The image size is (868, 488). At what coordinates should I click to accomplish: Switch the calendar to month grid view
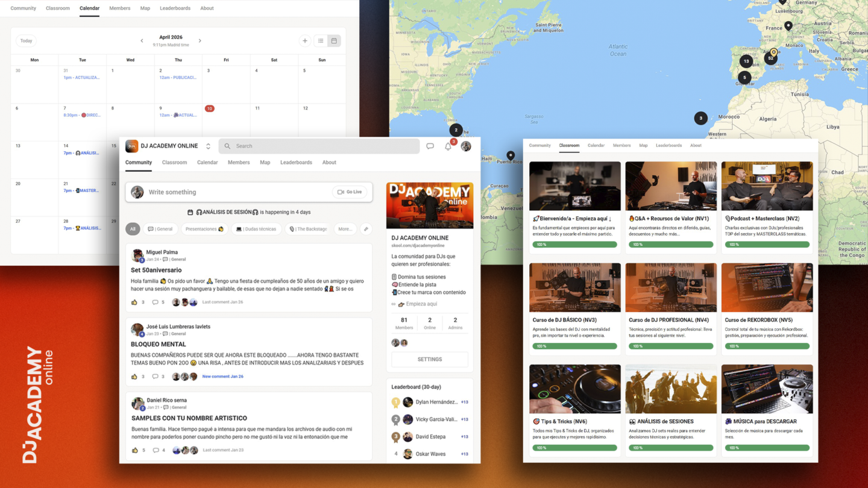coord(334,41)
